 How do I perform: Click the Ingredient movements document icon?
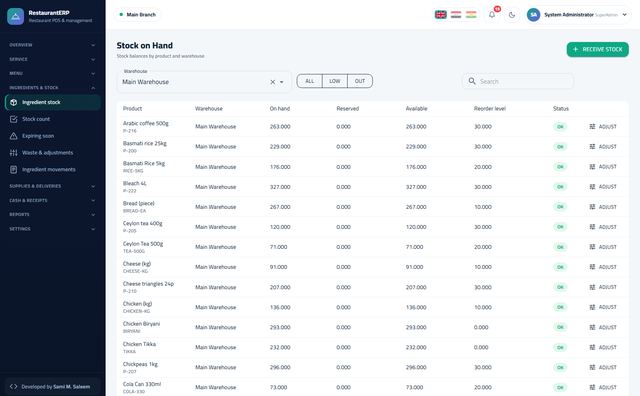coord(13,169)
